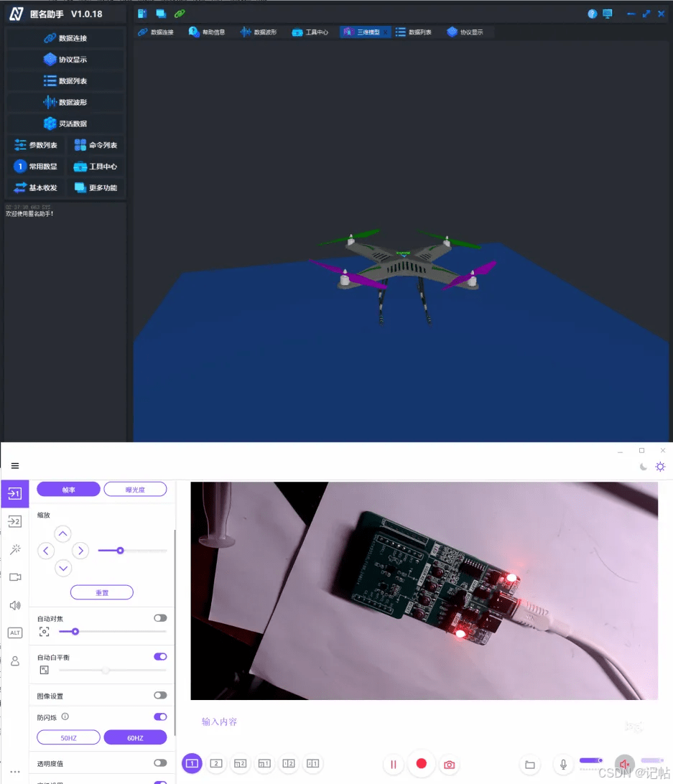Open 数据列表 in the left sidebar
673x784 pixels.
click(x=65, y=81)
